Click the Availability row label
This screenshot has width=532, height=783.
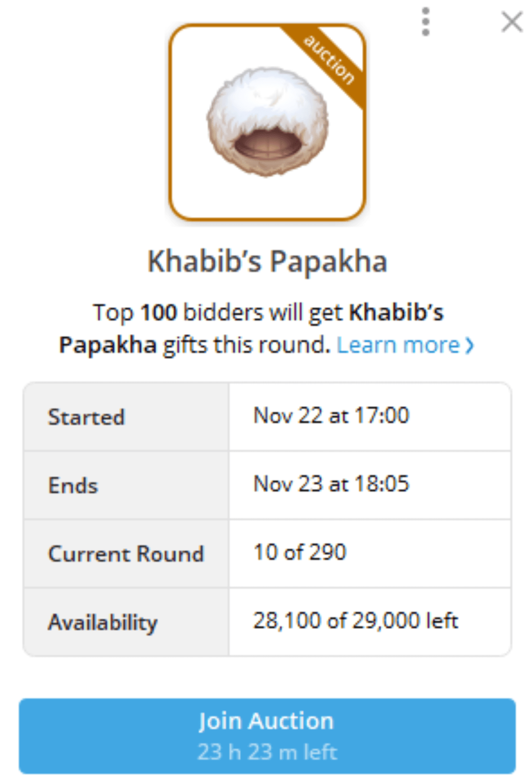pyautogui.click(x=103, y=622)
